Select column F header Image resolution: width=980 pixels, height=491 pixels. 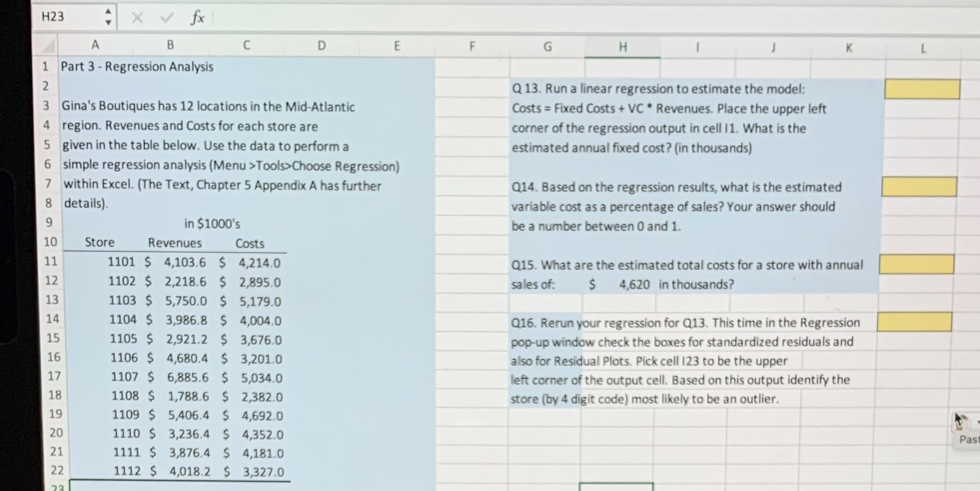pos(472,46)
